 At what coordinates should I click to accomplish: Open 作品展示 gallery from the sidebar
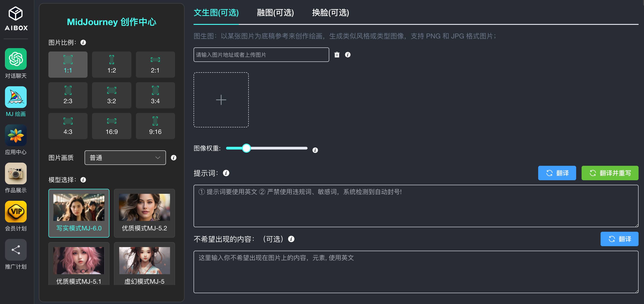point(16,173)
